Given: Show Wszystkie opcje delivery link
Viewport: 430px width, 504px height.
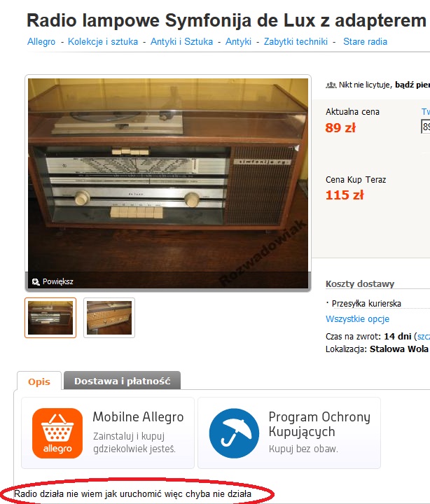Looking at the screenshot, I should click(x=357, y=319).
